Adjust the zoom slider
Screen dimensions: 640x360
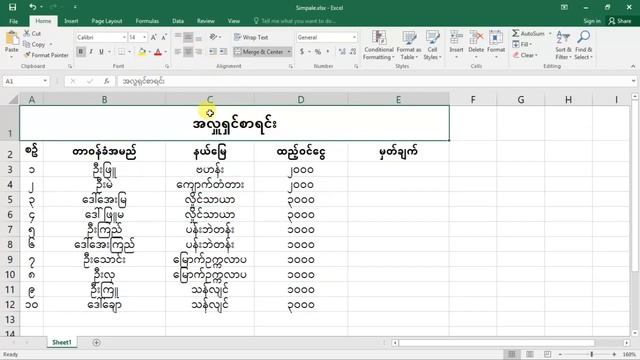pos(591,354)
